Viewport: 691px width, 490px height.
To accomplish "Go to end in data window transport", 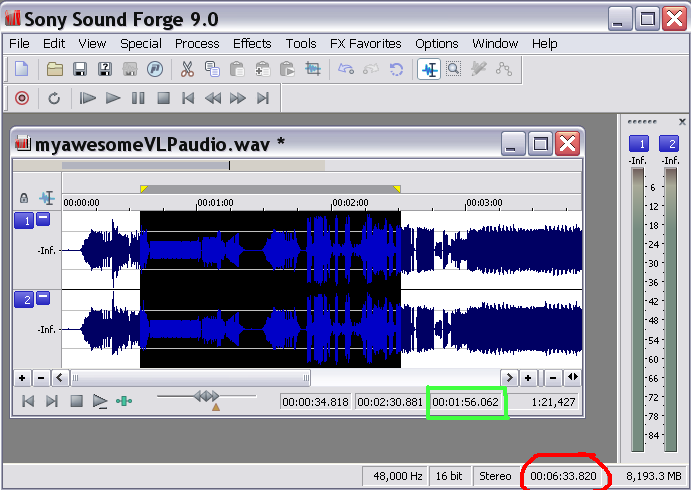I will (x=52, y=401).
